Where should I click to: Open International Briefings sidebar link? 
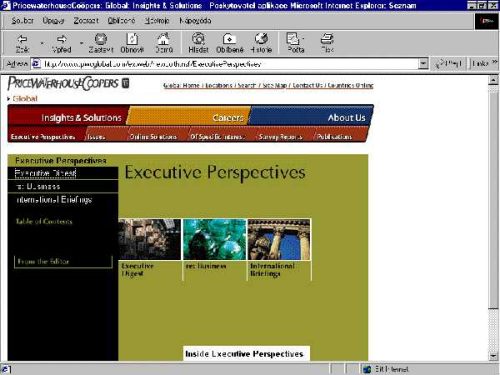coord(54,200)
